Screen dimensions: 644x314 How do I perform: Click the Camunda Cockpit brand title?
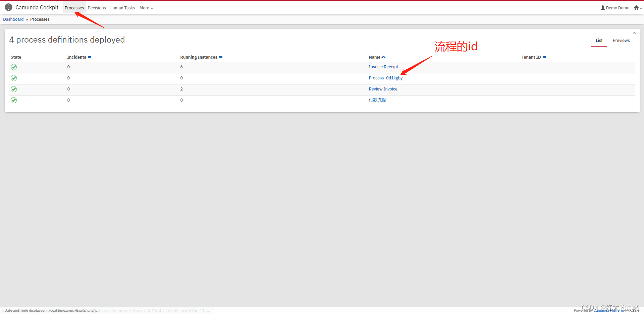point(37,7)
